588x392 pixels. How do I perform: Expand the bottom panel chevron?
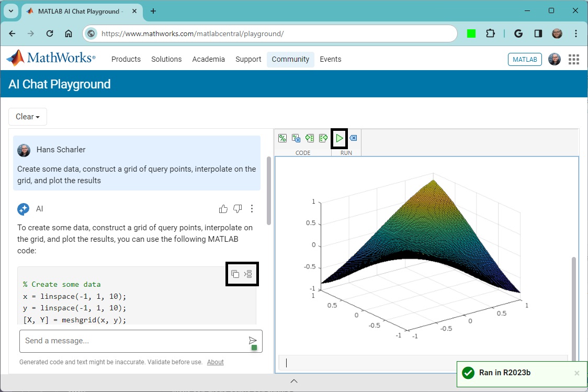[x=294, y=381]
